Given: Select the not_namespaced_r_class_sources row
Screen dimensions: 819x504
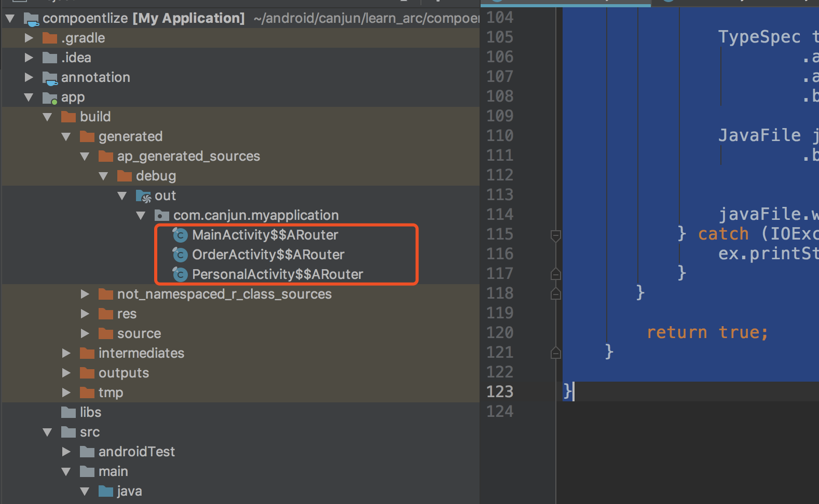Looking at the screenshot, I should coord(241,295).
